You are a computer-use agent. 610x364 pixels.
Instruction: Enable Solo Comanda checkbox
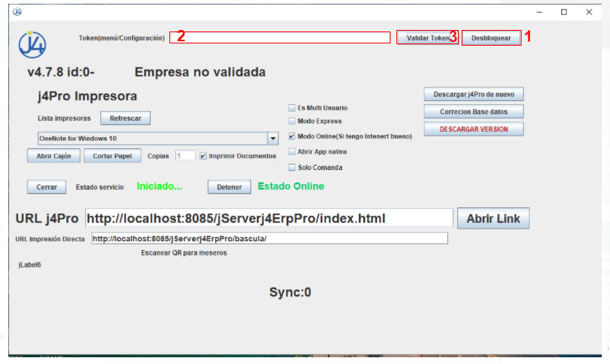[x=292, y=167]
